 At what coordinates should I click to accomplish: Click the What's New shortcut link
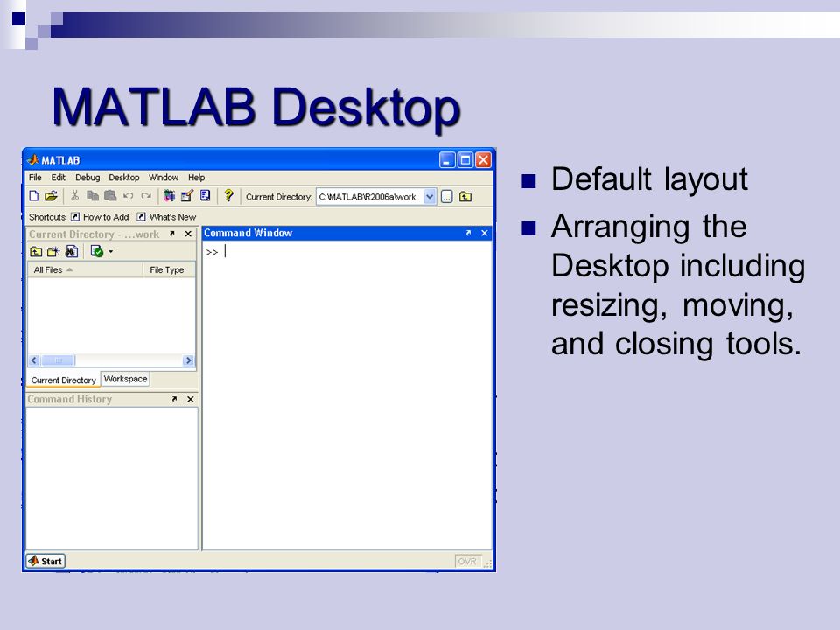172,217
